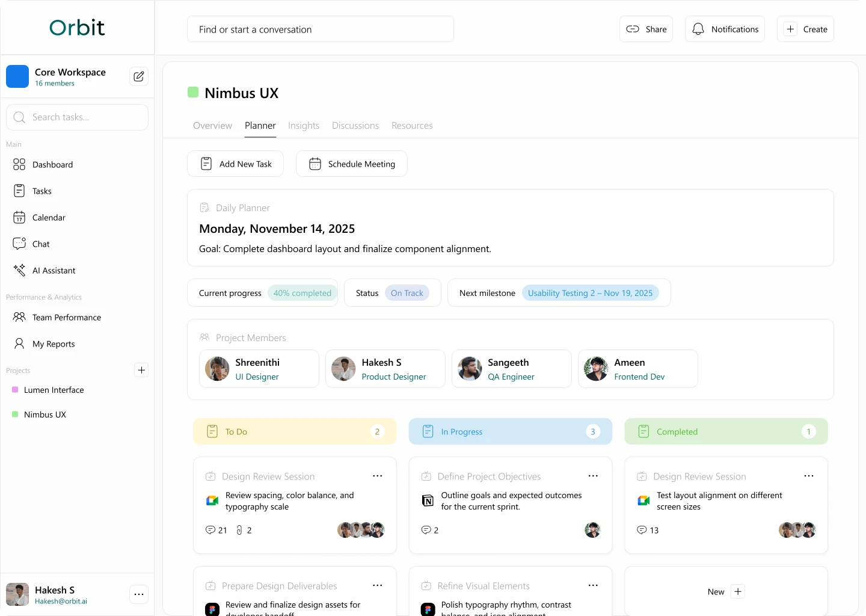Open account options next to Hakesh S
866x616 pixels.
click(139, 594)
